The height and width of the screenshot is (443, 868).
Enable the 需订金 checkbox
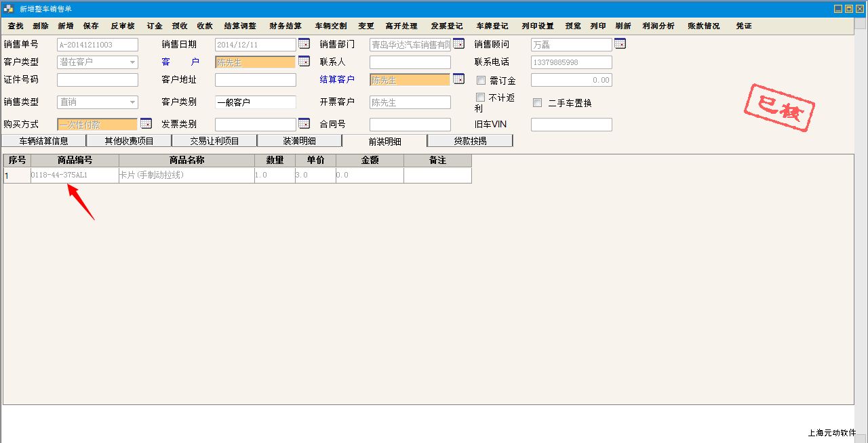(481, 80)
